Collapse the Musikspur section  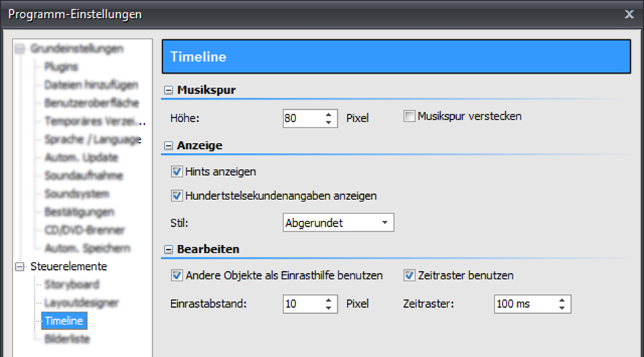(169, 90)
